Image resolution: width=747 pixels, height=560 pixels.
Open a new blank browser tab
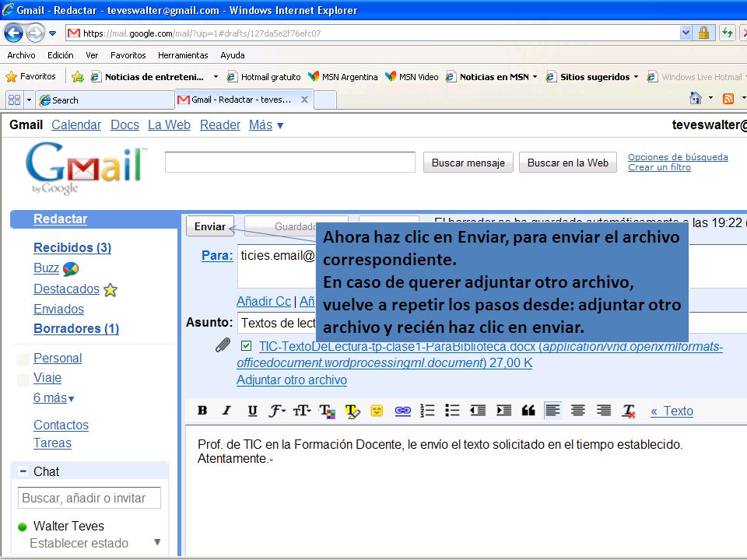click(x=325, y=100)
